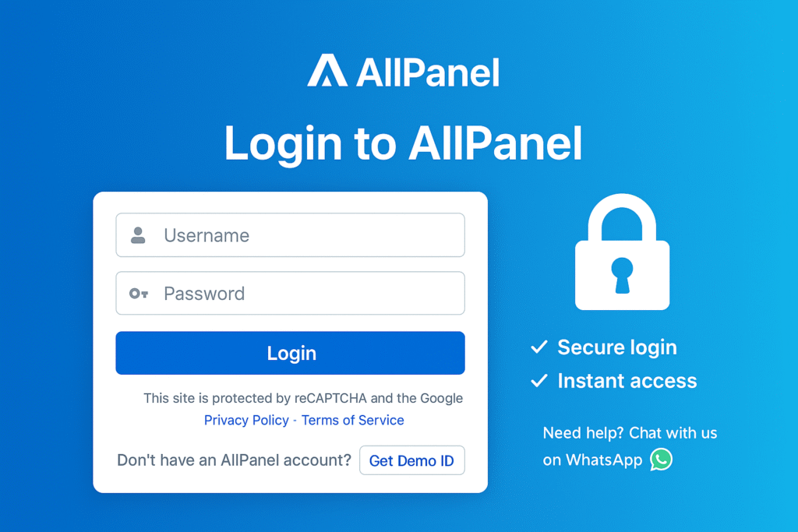View the Terms of Service
The image size is (798, 532).
pos(352,420)
